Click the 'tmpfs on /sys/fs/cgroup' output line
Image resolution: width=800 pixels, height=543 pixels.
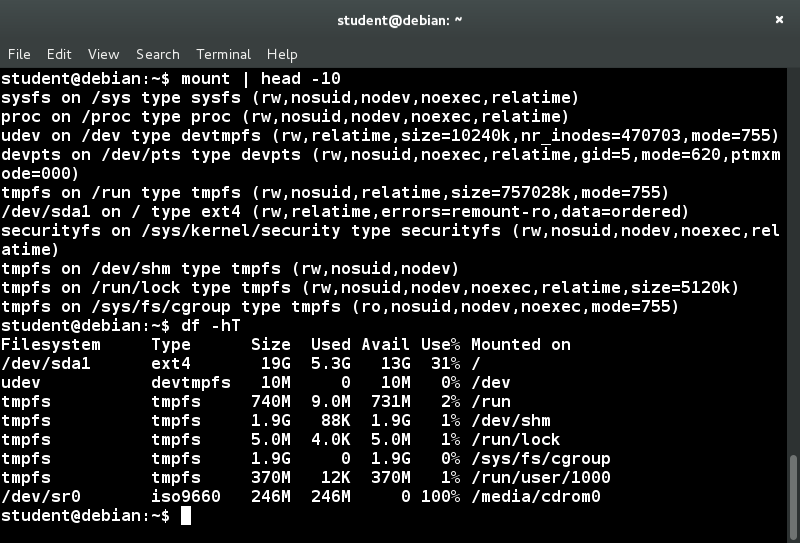tap(340, 306)
